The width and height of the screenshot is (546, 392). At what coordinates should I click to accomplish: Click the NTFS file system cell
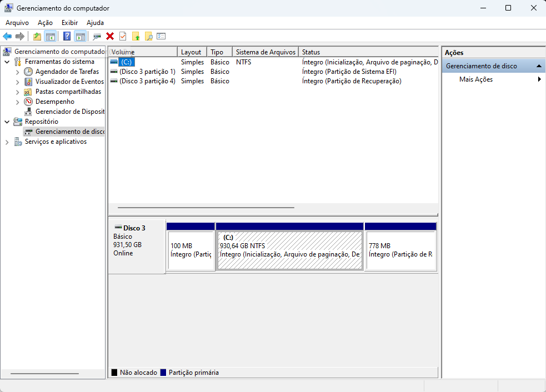243,62
